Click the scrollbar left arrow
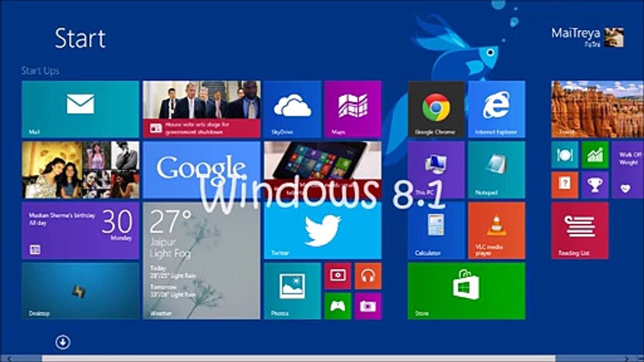This screenshot has width=644, height=362. tap(9, 358)
